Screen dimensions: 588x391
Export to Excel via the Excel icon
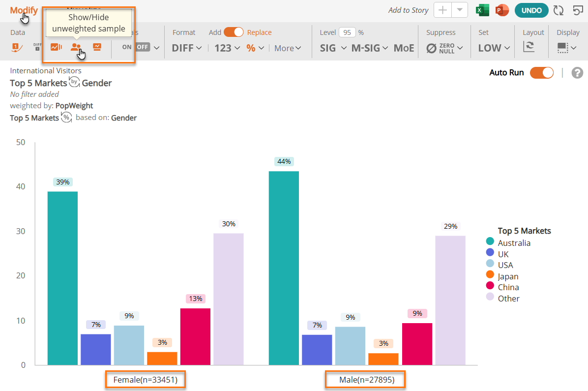[x=482, y=10]
